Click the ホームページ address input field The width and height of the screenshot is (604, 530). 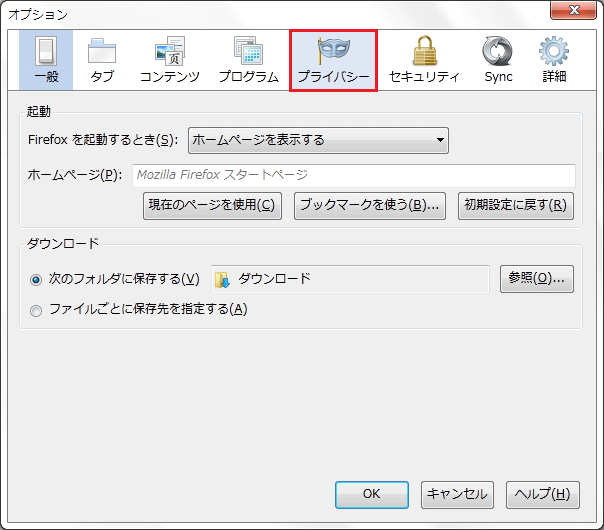tap(354, 175)
